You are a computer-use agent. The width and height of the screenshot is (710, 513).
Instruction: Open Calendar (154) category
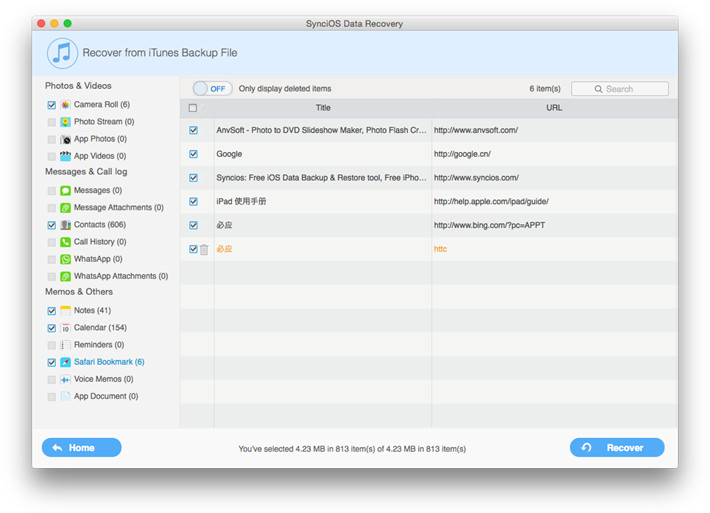(101, 328)
